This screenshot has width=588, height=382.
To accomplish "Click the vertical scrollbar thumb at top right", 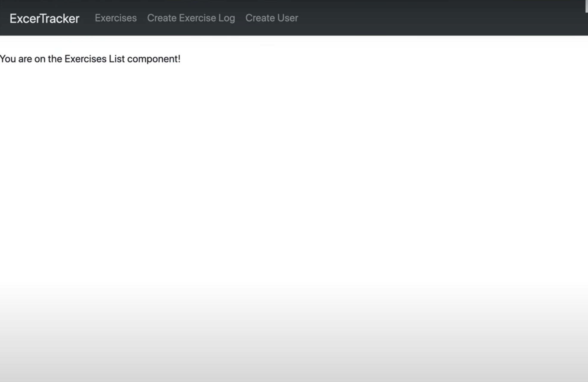I will pos(586,6).
